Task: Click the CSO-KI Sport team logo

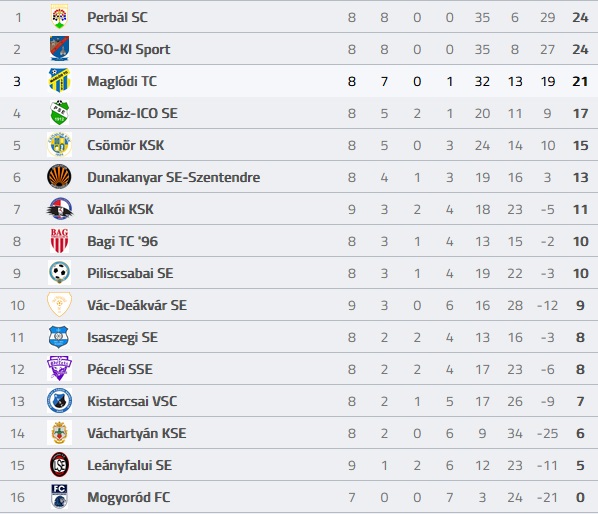Action: 59,49
